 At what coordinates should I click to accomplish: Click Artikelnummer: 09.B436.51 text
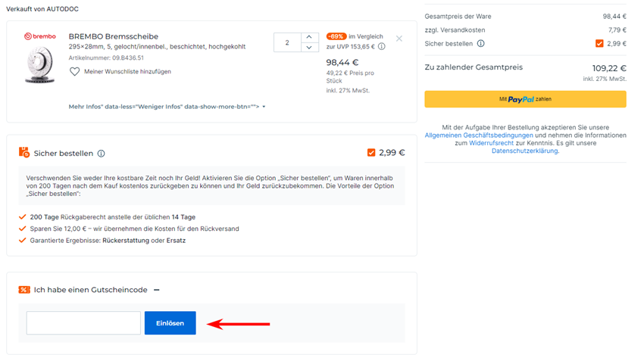106,58
